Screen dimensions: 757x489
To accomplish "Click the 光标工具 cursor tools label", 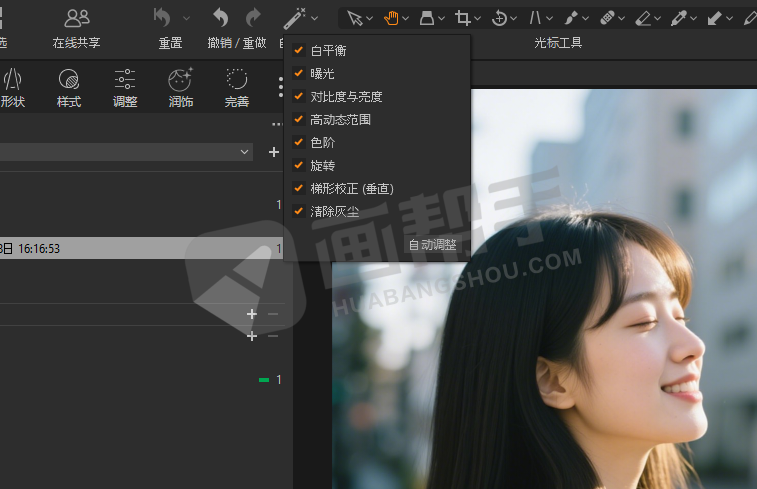I will (x=558, y=43).
